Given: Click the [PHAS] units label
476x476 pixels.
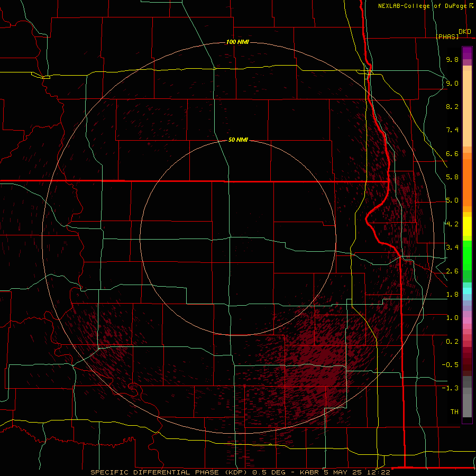Looking at the screenshot, I should point(447,36).
